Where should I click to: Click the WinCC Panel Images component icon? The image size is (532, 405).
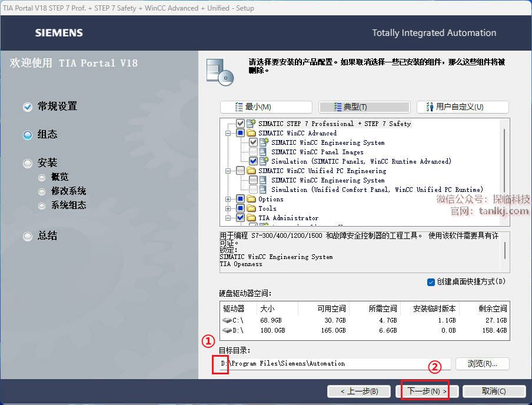(263, 152)
